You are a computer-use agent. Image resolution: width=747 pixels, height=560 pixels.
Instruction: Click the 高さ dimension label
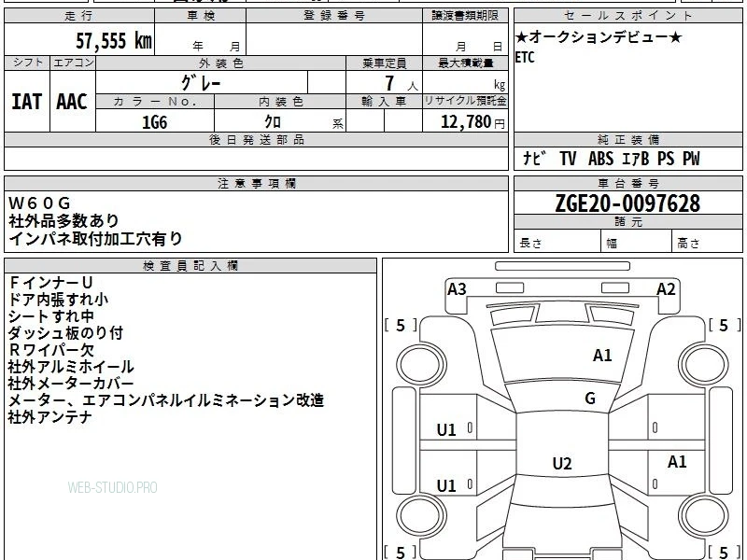(688, 244)
